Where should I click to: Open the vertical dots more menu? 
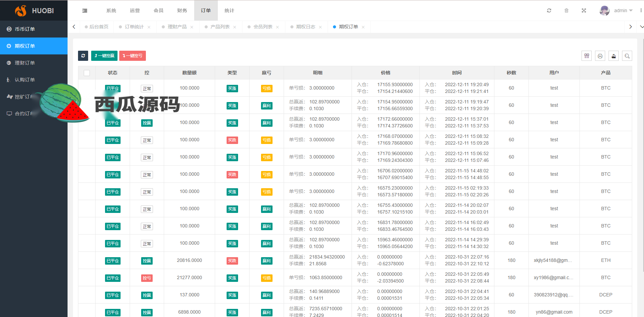(641, 10)
